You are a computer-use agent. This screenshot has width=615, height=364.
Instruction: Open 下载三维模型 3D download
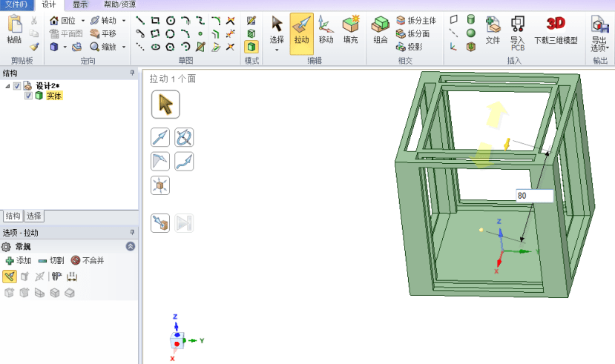click(556, 30)
